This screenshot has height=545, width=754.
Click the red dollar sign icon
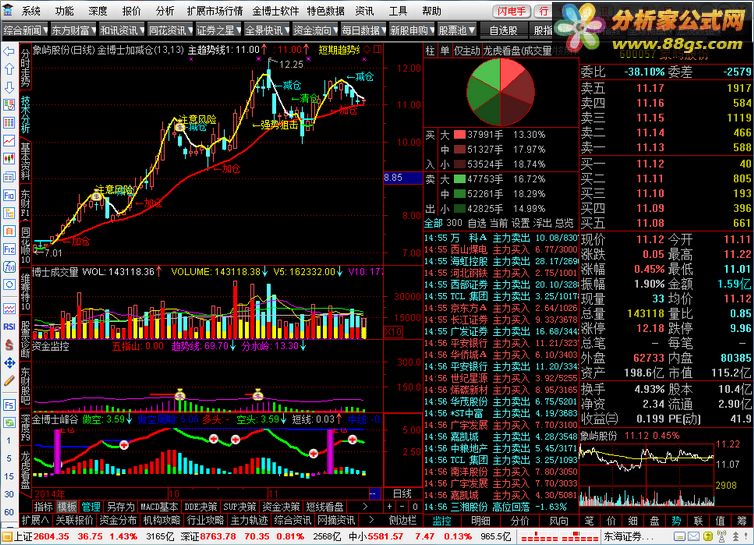click(9, 344)
